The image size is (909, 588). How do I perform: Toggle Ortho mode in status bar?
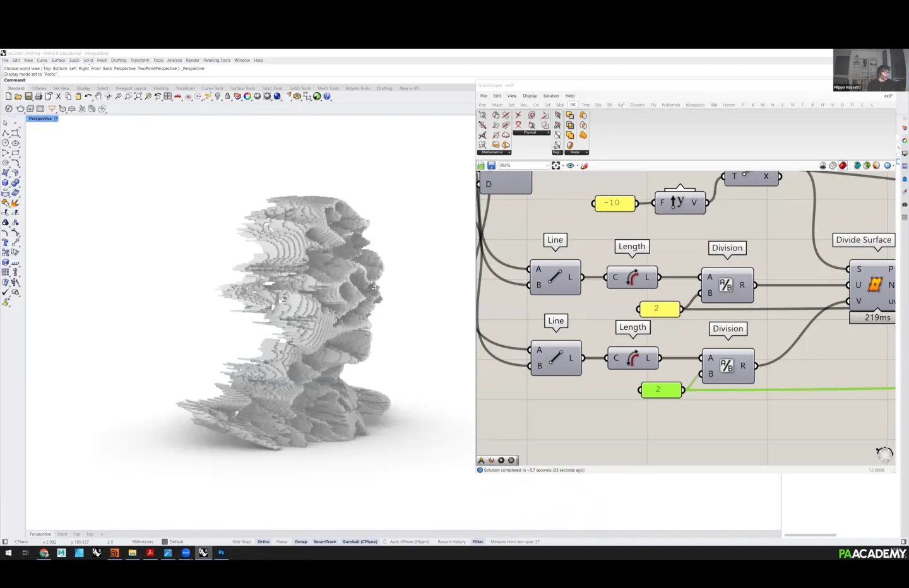(x=263, y=542)
